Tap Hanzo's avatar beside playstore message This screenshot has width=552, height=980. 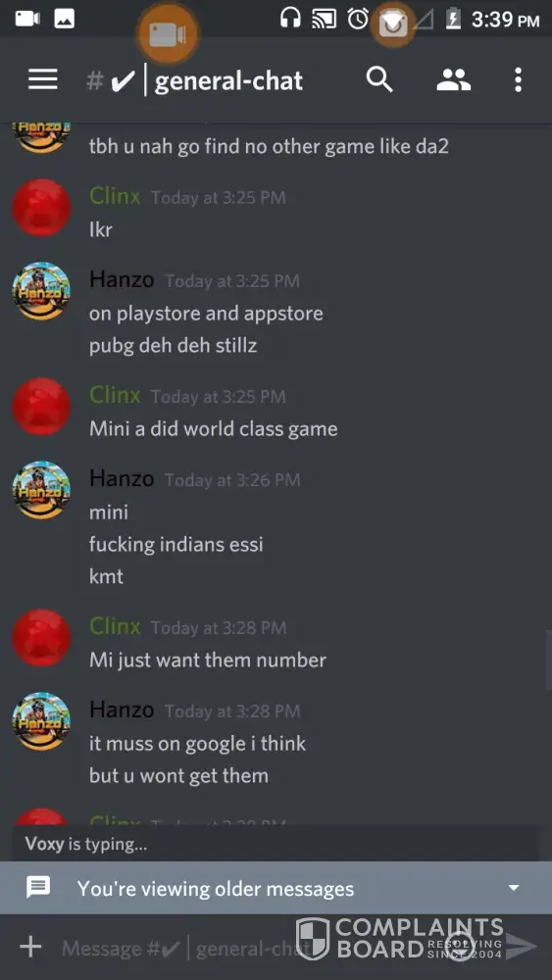tap(41, 291)
